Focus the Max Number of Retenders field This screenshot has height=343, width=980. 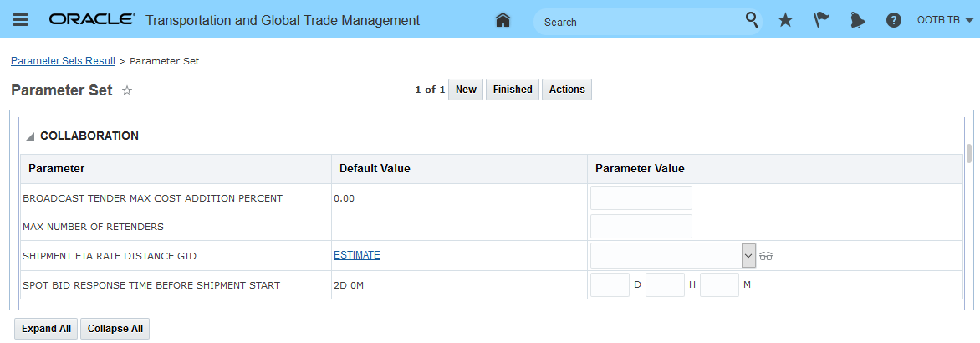(641, 227)
